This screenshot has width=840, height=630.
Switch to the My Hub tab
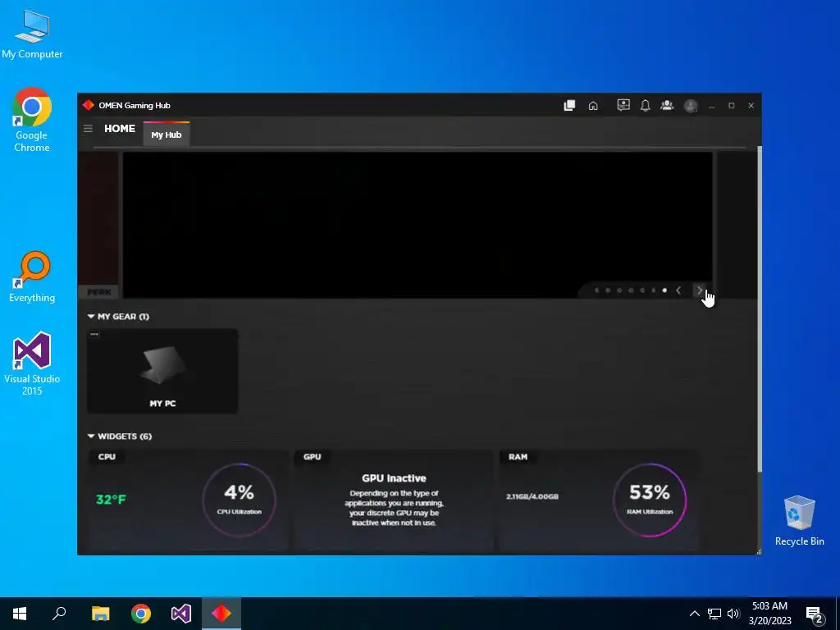[166, 135]
